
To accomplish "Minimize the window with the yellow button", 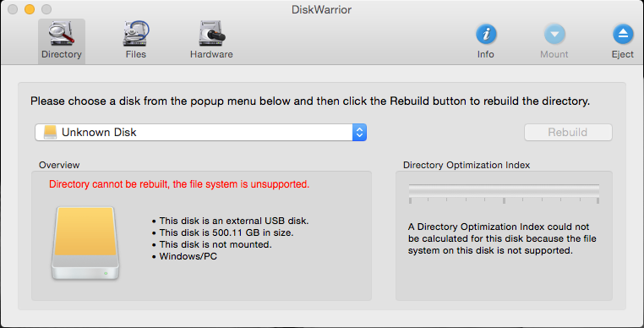I will [x=30, y=9].
